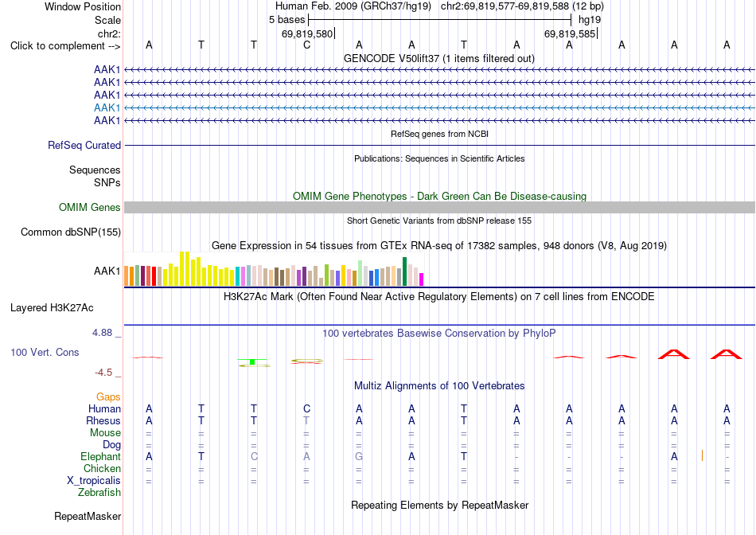Click the Human species label
Viewport: 756px width, 535px height.
click(x=104, y=408)
